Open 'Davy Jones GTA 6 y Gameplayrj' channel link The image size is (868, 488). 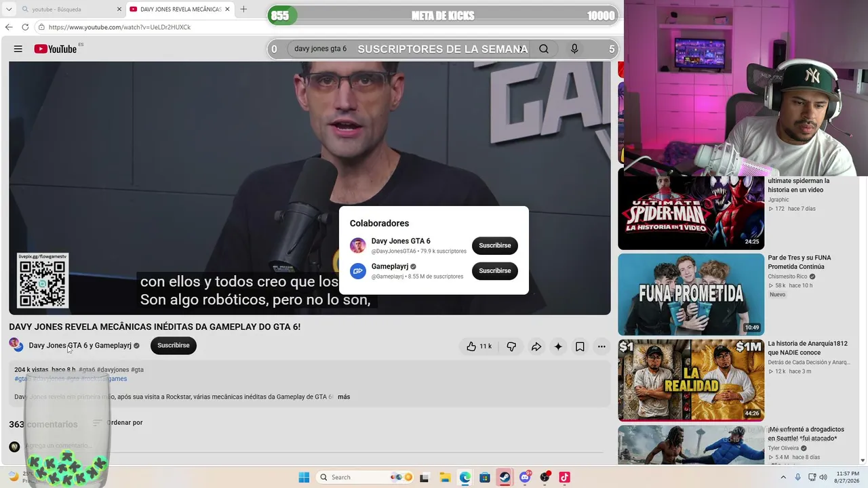point(80,346)
